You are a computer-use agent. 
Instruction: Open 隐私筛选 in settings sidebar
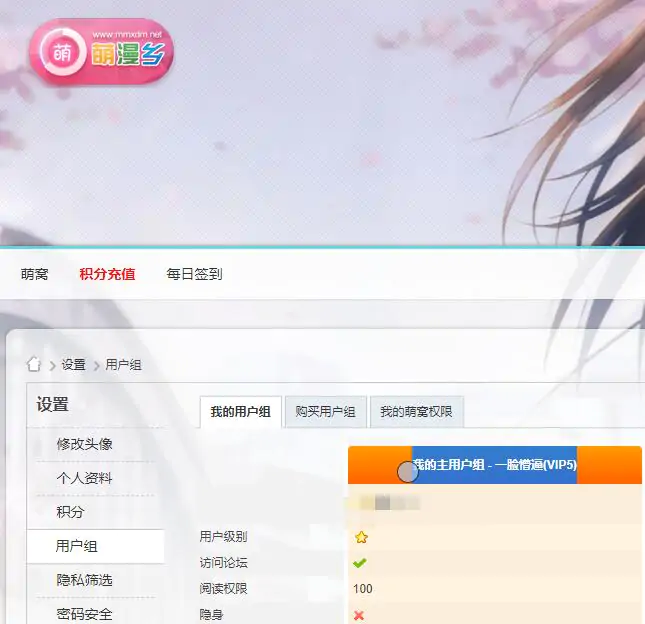point(85,580)
